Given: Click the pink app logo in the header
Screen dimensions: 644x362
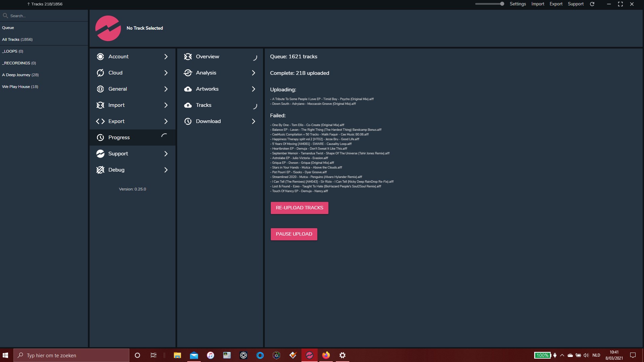Looking at the screenshot, I should pos(108,28).
